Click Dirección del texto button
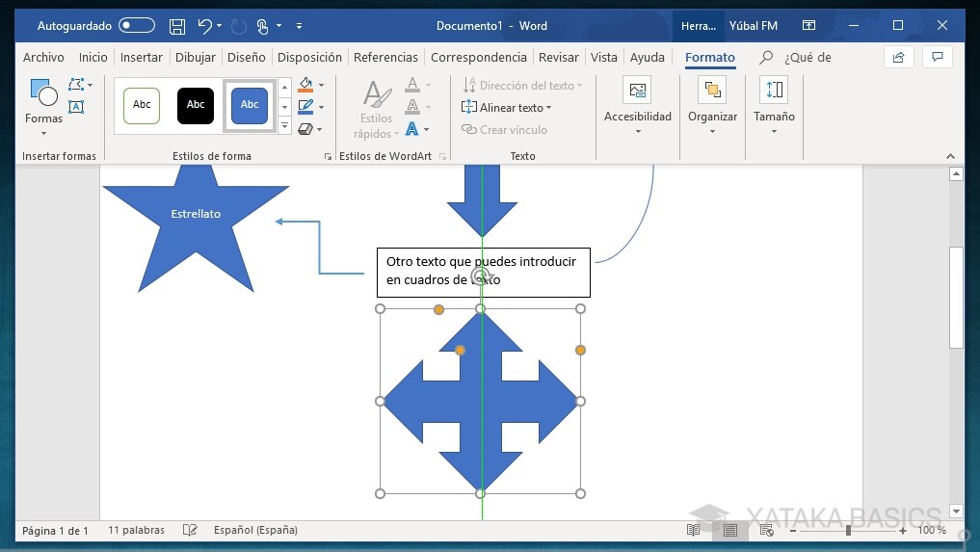980x552 pixels. coord(522,85)
